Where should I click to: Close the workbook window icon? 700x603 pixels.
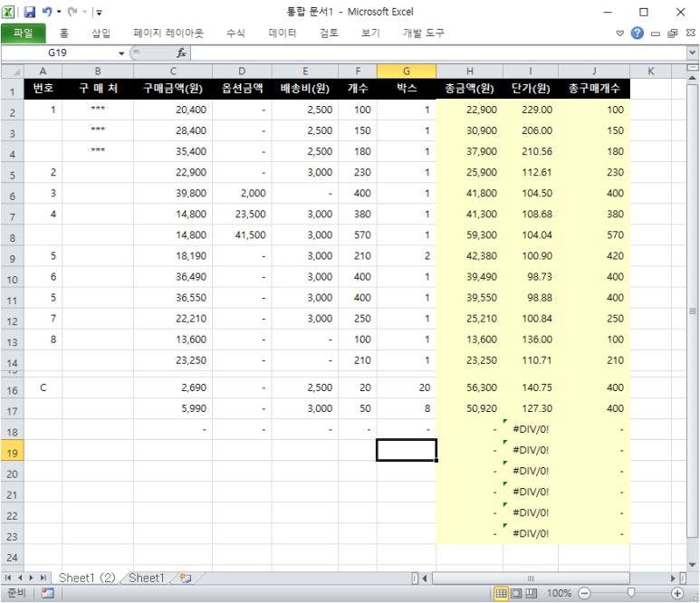pyautogui.click(x=690, y=33)
